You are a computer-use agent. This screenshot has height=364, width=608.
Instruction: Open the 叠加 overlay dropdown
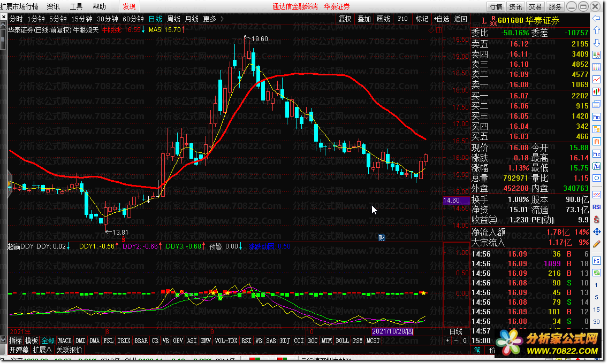point(364,19)
